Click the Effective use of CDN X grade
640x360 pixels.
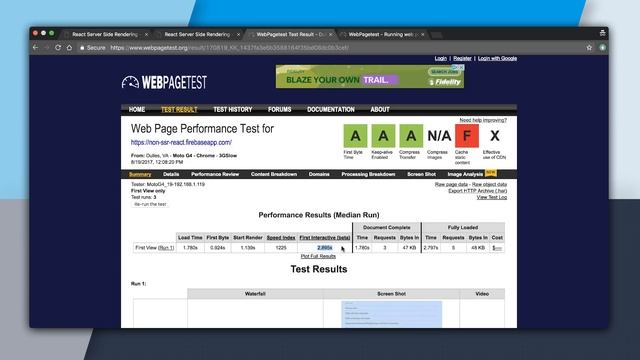click(x=494, y=136)
